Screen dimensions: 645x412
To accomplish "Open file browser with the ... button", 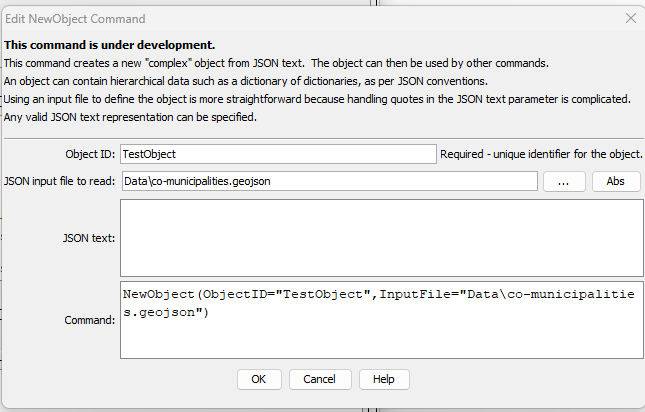I will (564, 181).
